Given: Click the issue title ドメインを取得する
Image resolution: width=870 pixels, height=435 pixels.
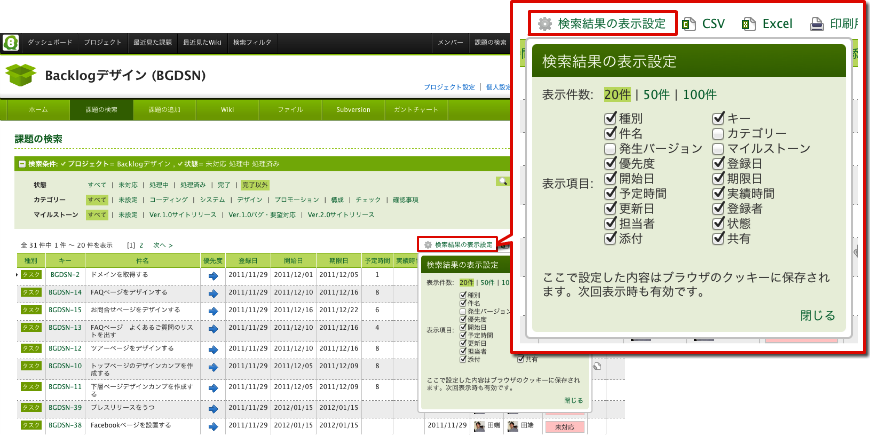Looking at the screenshot, I should point(119,275).
